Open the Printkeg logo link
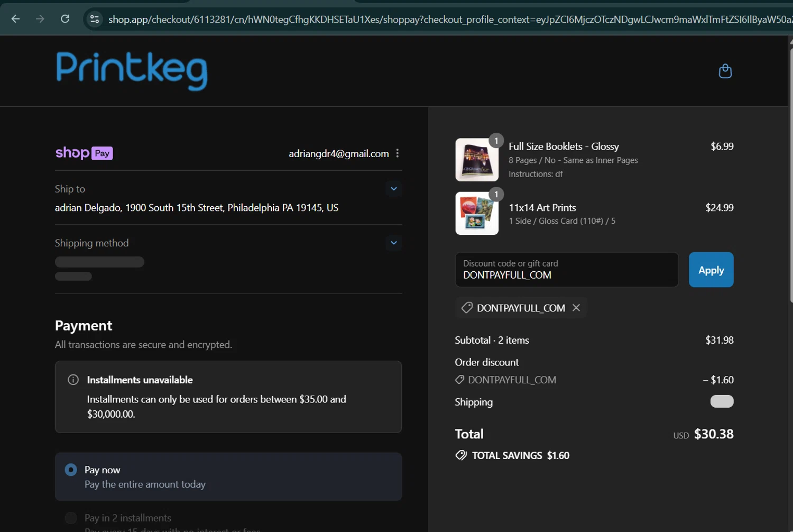The width and height of the screenshot is (793, 532). click(132, 71)
